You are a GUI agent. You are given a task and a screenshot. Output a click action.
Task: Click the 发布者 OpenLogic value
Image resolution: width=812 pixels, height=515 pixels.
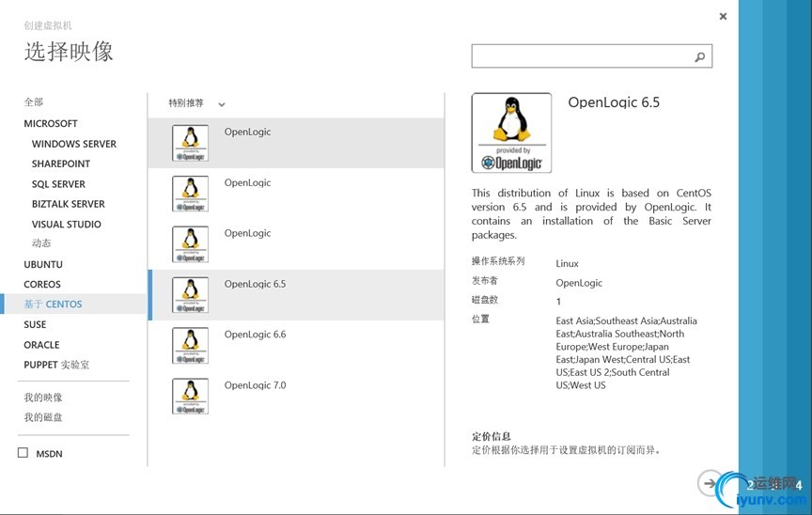pos(579,283)
